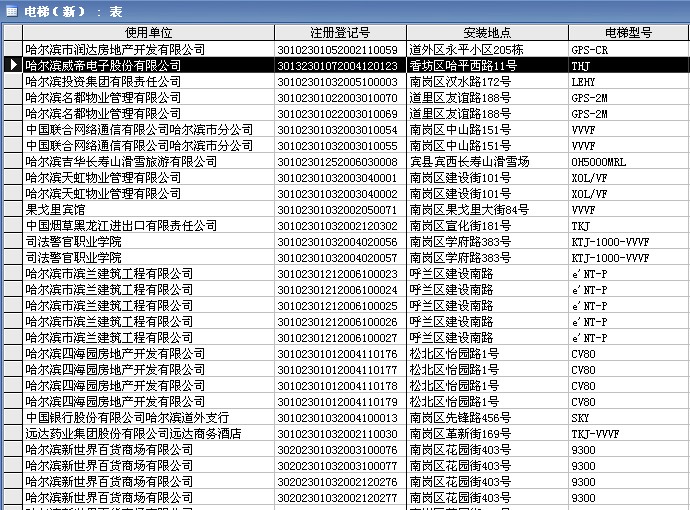Click registration number 30102301022003010070

(340, 97)
